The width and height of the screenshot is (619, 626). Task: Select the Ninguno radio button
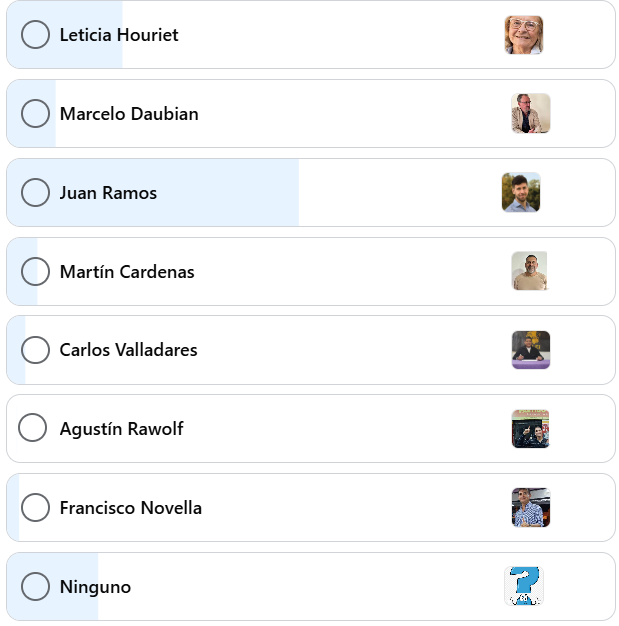point(35,587)
